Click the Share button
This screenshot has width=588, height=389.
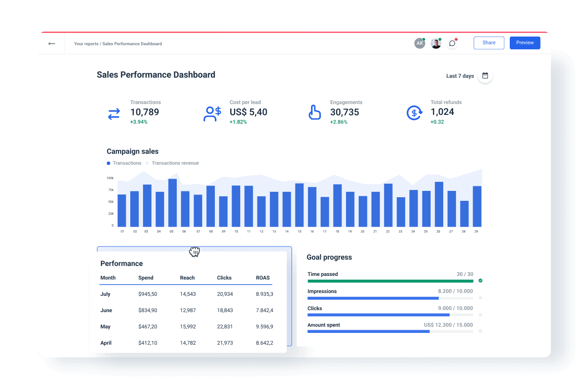point(488,43)
